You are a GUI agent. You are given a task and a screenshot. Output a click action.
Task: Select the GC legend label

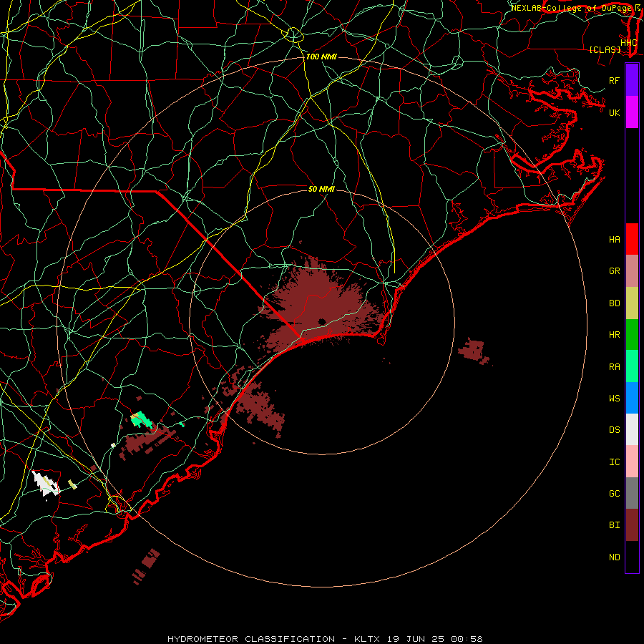614,494
